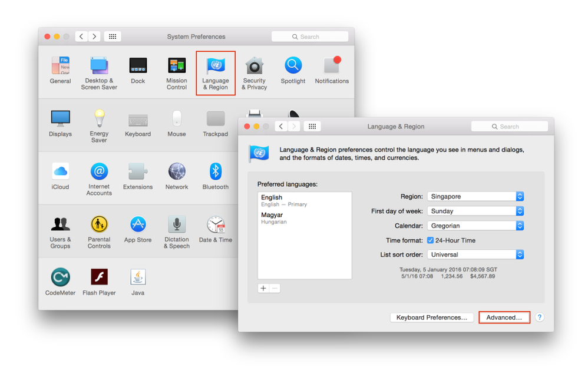Open Internet Accounts preferences
This screenshot has height=367, width=588.
tap(99, 179)
